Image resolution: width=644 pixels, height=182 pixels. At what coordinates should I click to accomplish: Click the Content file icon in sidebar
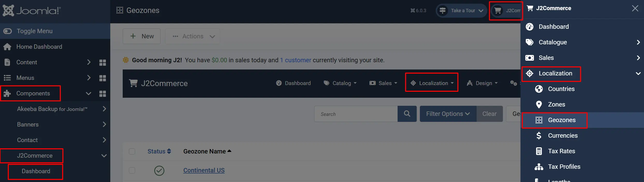pyautogui.click(x=7, y=62)
